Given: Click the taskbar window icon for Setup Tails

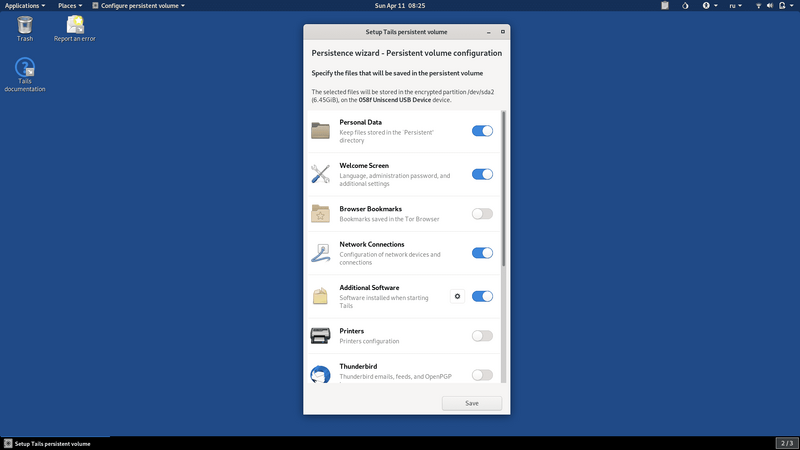Looking at the screenshot, I should click(8, 443).
